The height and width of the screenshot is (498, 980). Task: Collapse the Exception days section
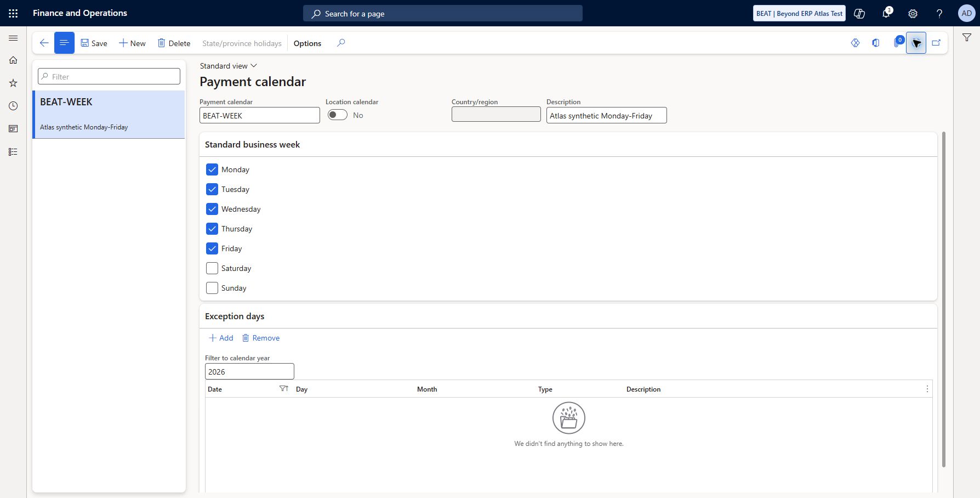(x=568, y=316)
